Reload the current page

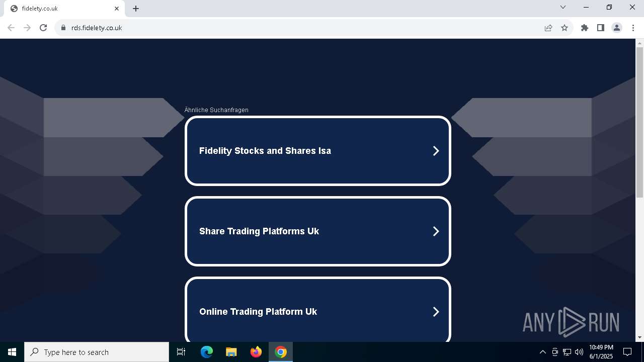coord(43,28)
